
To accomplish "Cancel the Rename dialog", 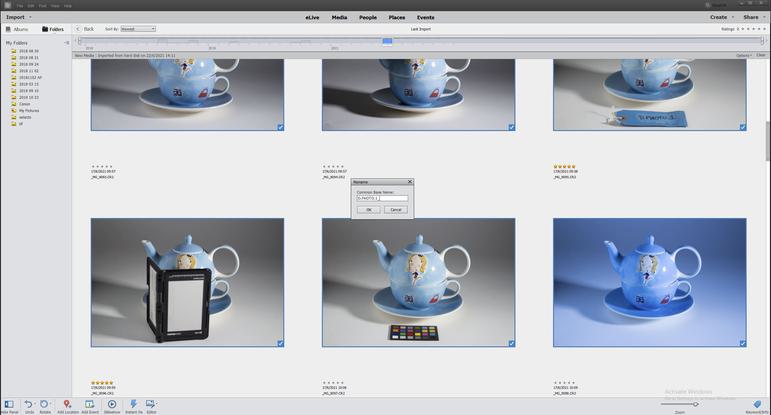I will [395, 209].
